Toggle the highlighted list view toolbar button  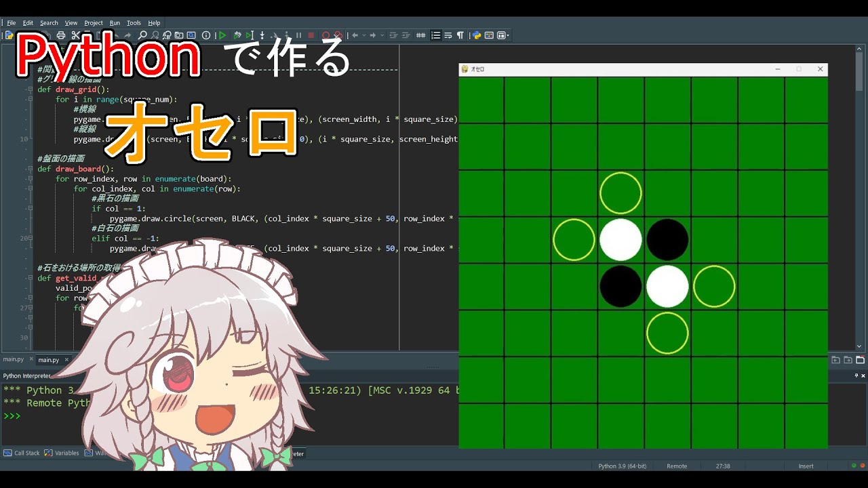(436, 35)
